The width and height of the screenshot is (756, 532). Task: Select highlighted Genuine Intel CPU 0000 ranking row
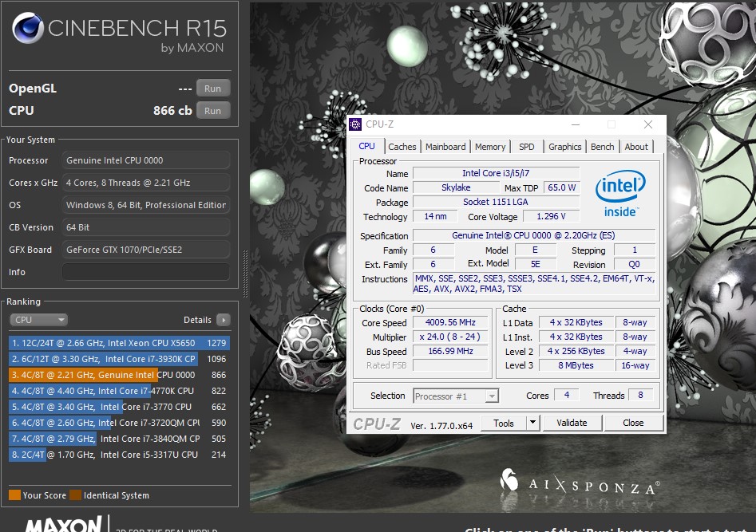pos(119,374)
